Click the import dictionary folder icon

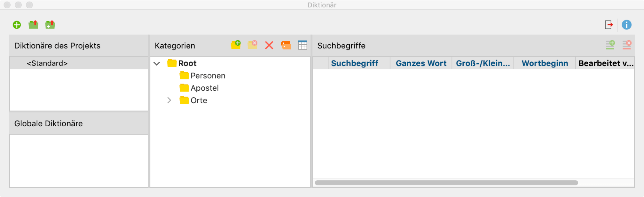[x=33, y=24]
